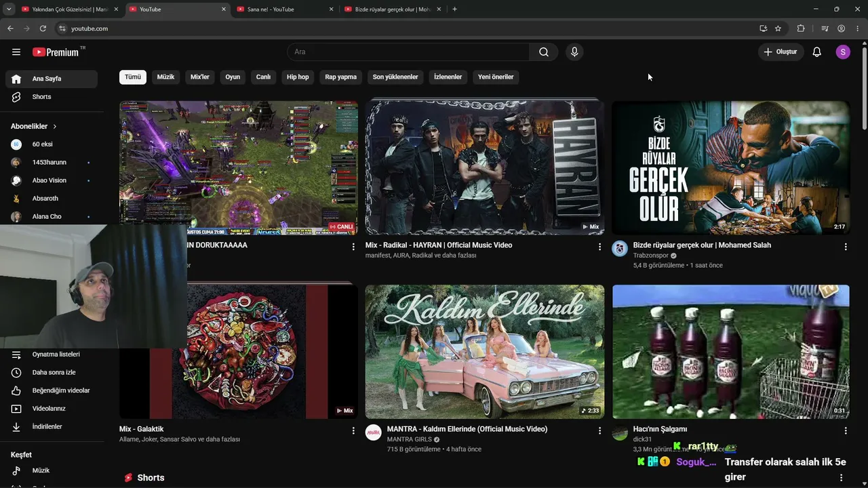
Task: Select the Hip hop filter chip
Action: (298, 77)
